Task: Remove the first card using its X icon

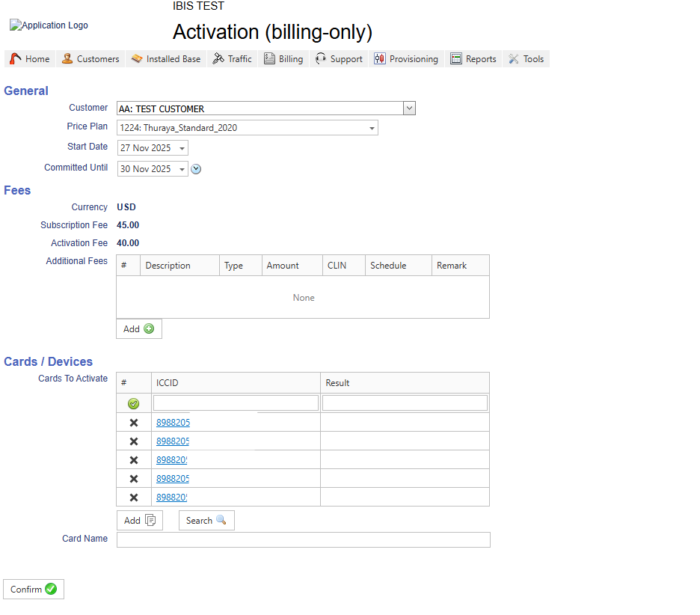Action: tap(134, 423)
